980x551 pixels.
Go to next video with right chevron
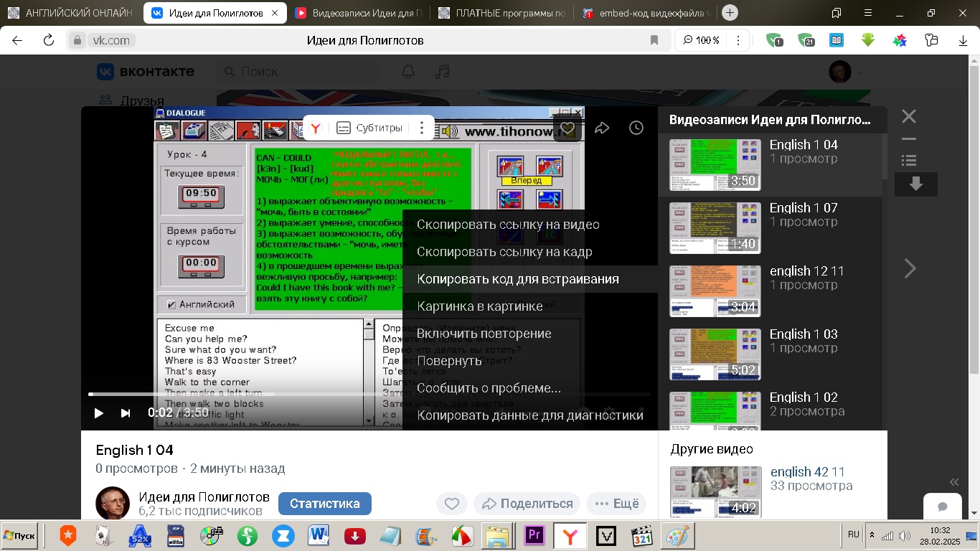click(x=910, y=268)
